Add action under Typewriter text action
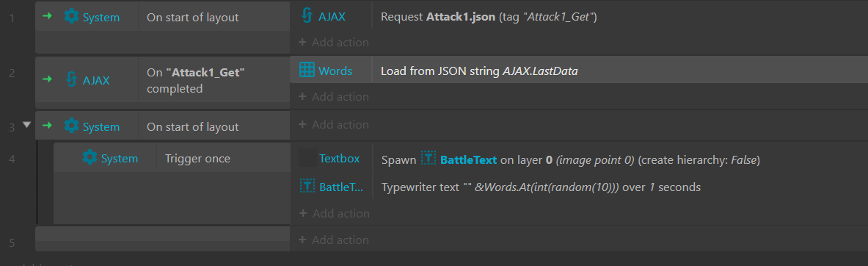 click(334, 213)
